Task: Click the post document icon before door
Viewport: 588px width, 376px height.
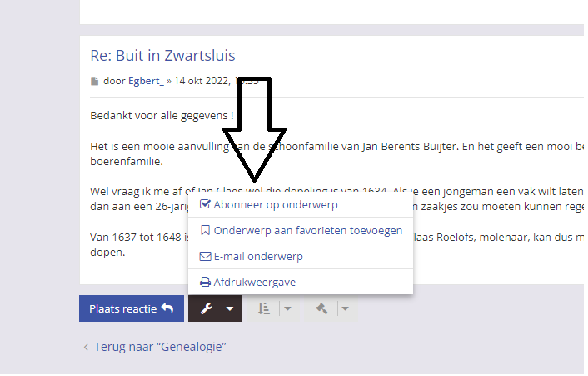Action: [x=94, y=82]
